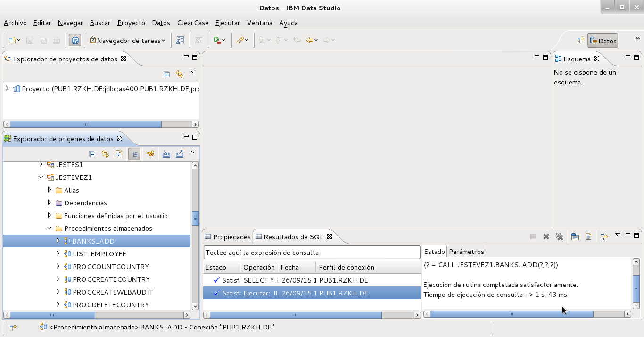Click the Save icon in the main toolbar
The image size is (644, 337).
click(x=30, y=41)
